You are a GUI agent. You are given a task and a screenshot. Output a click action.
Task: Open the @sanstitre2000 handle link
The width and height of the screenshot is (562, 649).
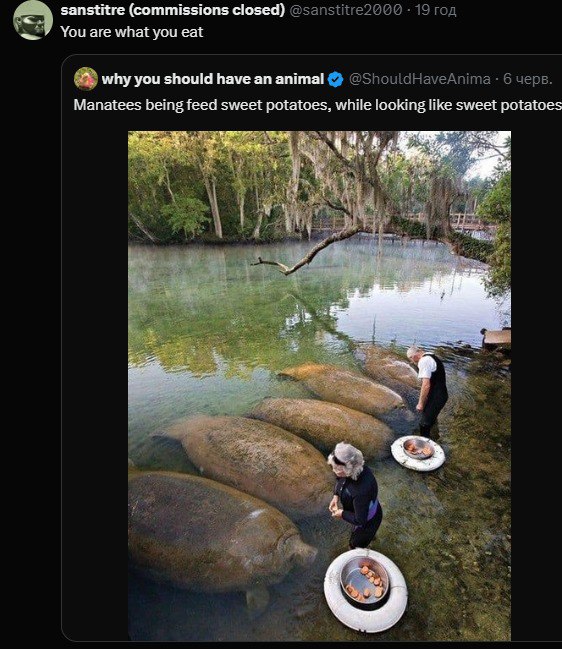click(x=345, y=10)
